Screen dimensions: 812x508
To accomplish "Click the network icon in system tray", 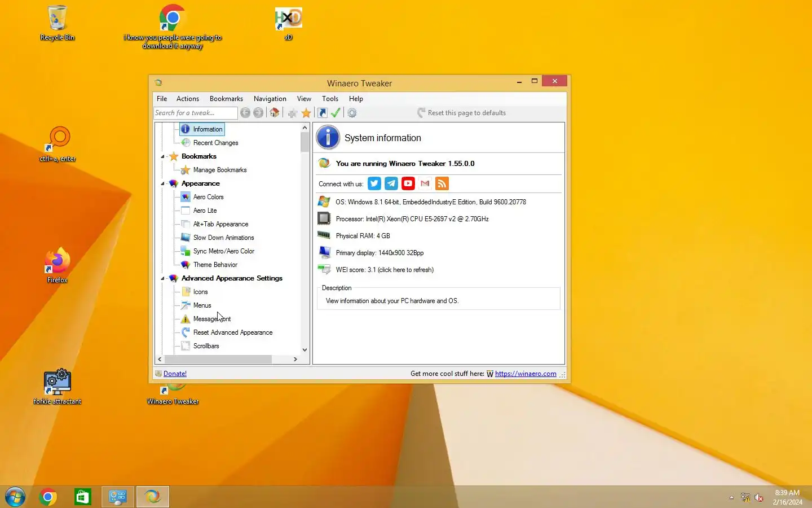I will point(745,497).
